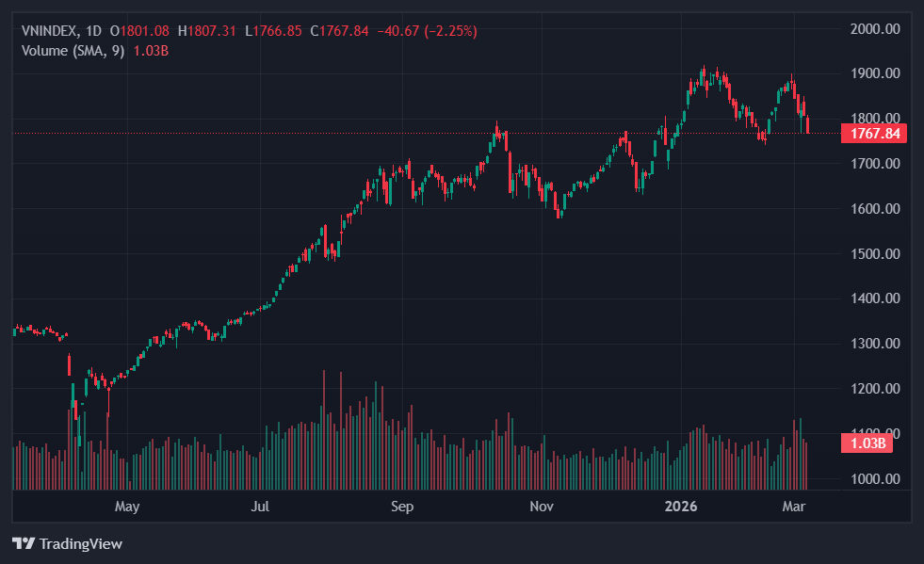The image size is (924, 564).
Task: Click the Sep label on time axis
Action: [402, 507]
